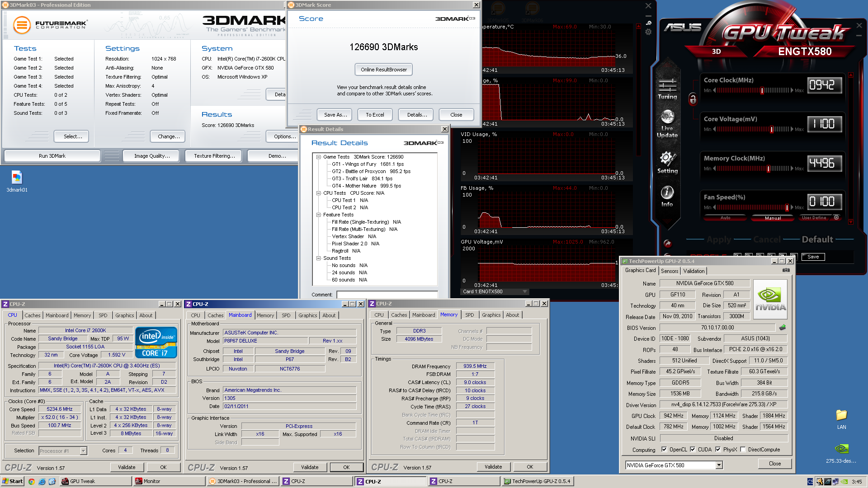Viewport: 868px width, 488px height.
Task: Open the Info panel in GPU Tweak
Action: click(667, 197)
